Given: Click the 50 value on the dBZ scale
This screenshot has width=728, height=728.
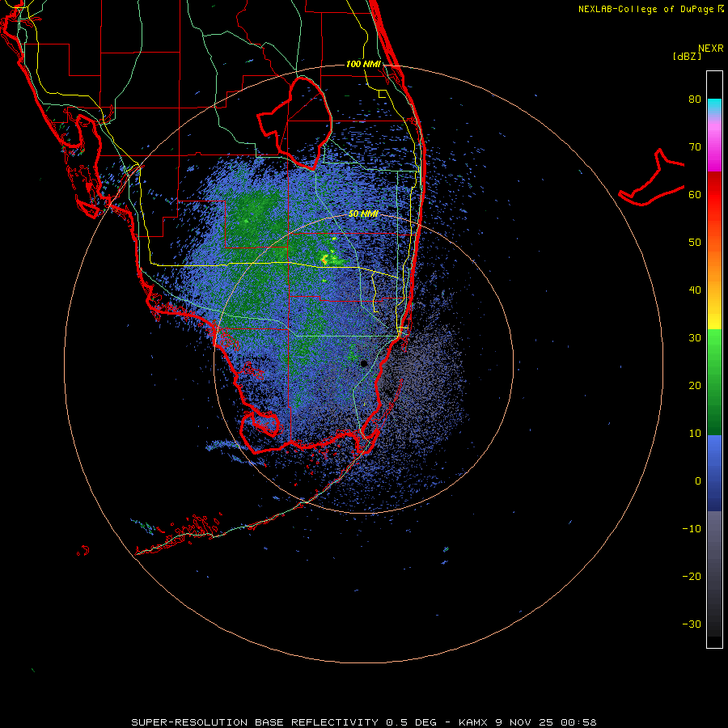Looking at the screenshot, I should coord(695,243).
